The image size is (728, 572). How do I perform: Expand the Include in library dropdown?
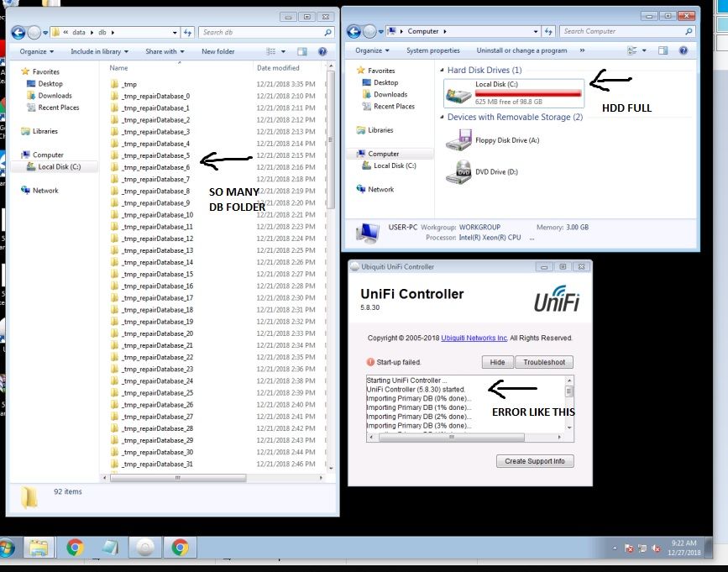coord(98,51)
